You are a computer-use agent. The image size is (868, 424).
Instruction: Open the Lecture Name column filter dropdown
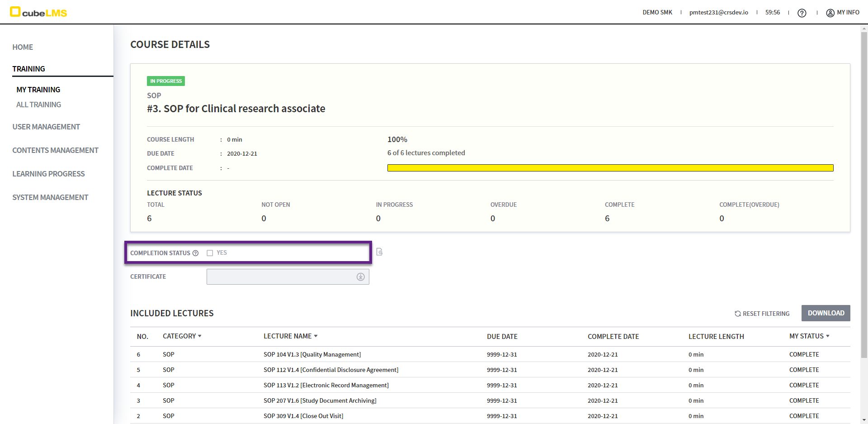click(x=316, y=336)
